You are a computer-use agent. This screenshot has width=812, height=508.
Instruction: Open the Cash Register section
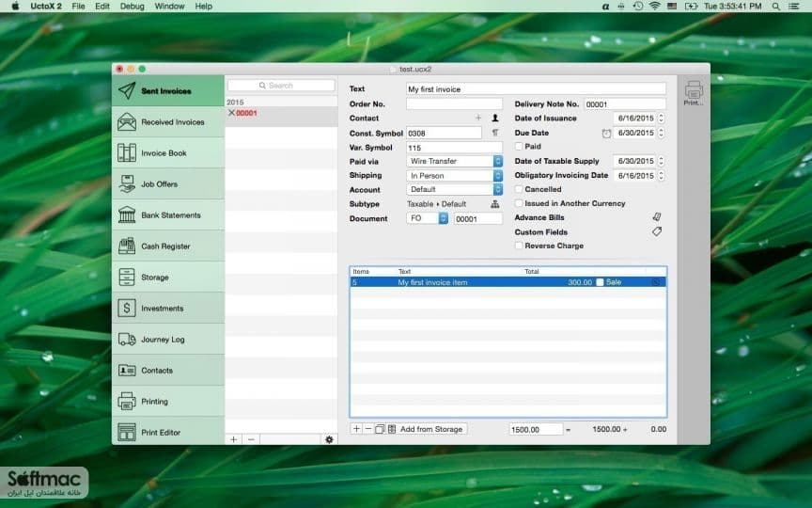click(x=168, y=246)
